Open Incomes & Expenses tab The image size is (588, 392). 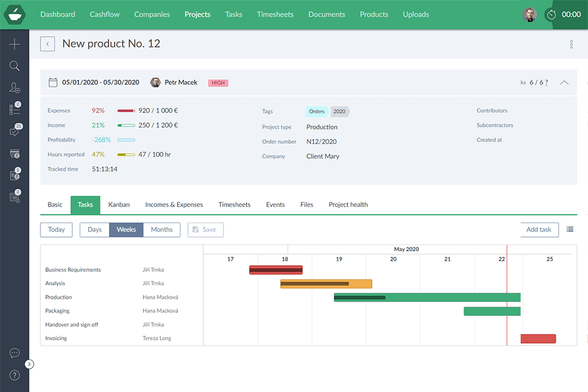click(174, 205)
